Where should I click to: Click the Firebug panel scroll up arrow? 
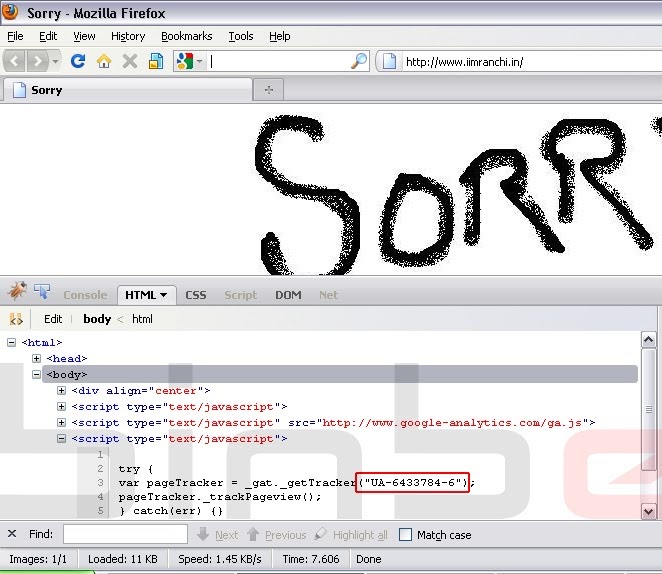(648, 339)
